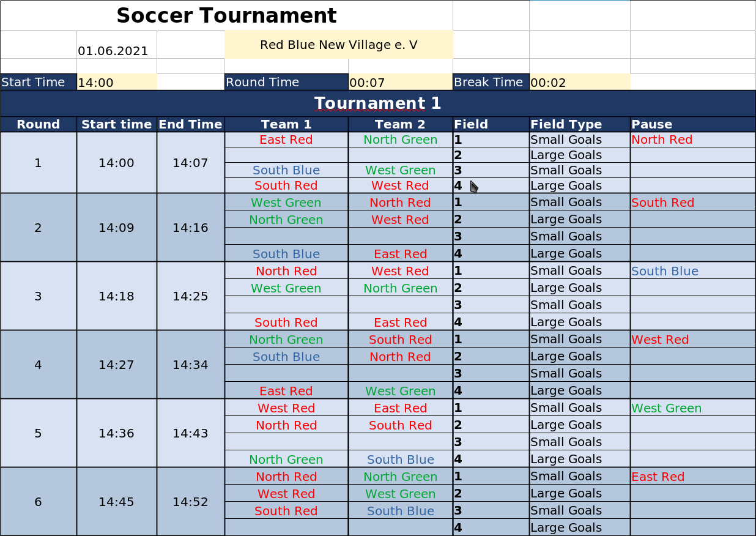Select the Red Blue New Village e. V cell
Screen dimensions: 756x536
tap(339, 45)
